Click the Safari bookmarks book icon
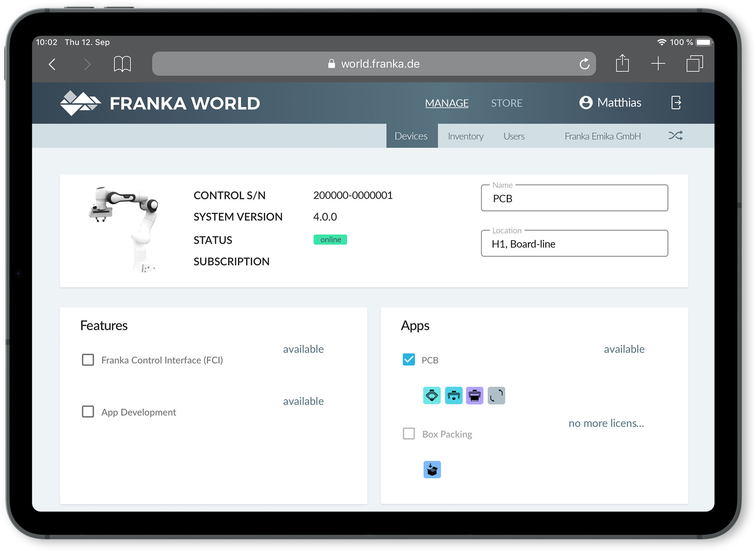 pos(122,64)
